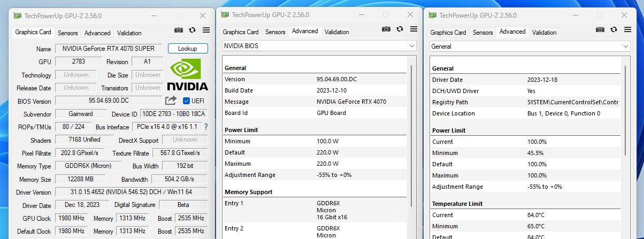Click the BIOS export share icon
Viewport: 644px width, 239px height.
171,100
